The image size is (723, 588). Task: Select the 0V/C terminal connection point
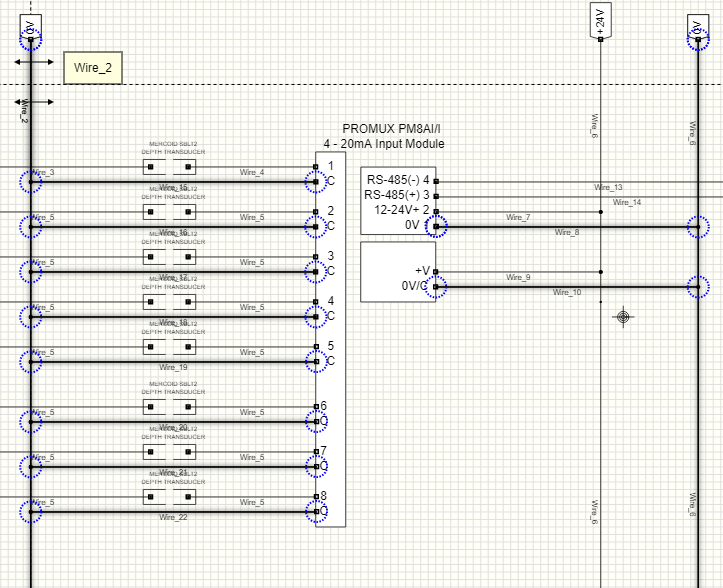[437, 287]
